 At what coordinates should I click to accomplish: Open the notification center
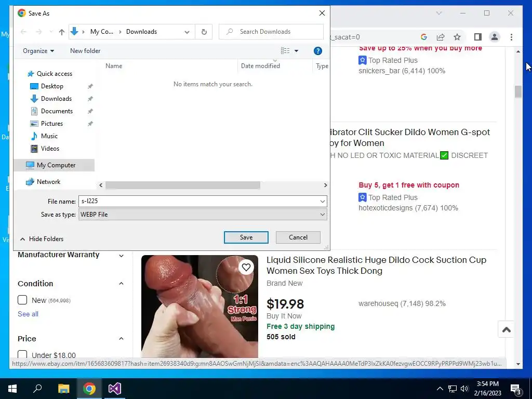pyautogui.click(x=516, y=389)
